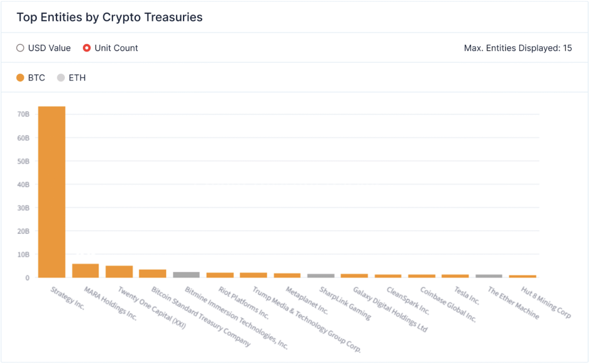Click the Tesla Inc. axis label

click(x=467, y=295)
